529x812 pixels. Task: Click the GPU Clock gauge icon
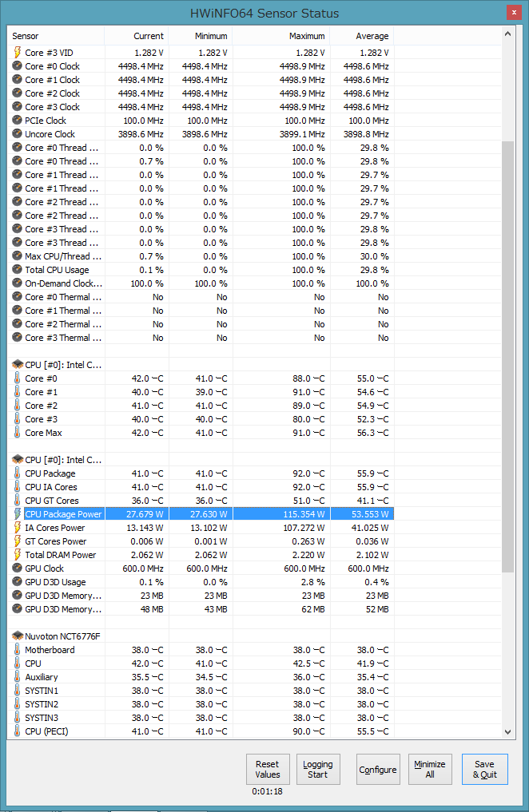pyautogui.click(x=17, y=568)
